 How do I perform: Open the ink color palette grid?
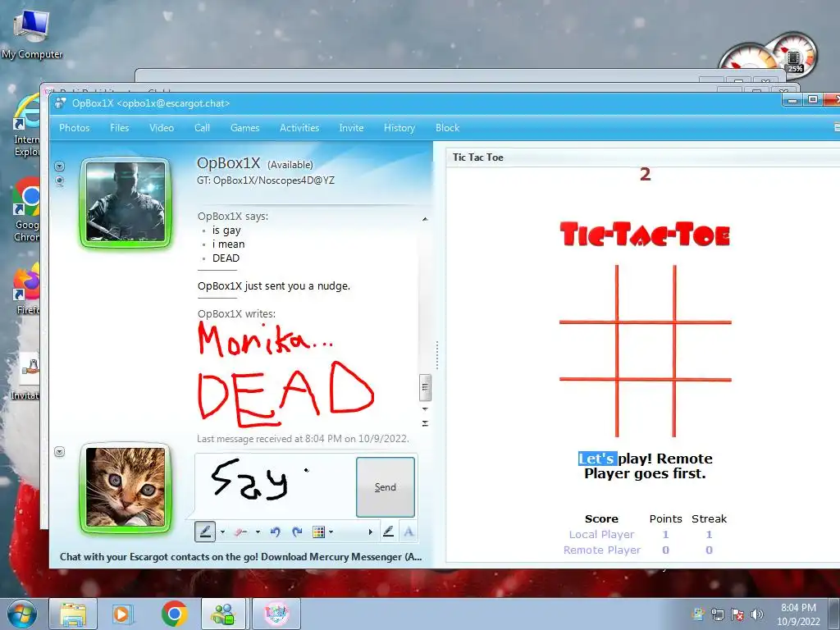coord(319,532)
